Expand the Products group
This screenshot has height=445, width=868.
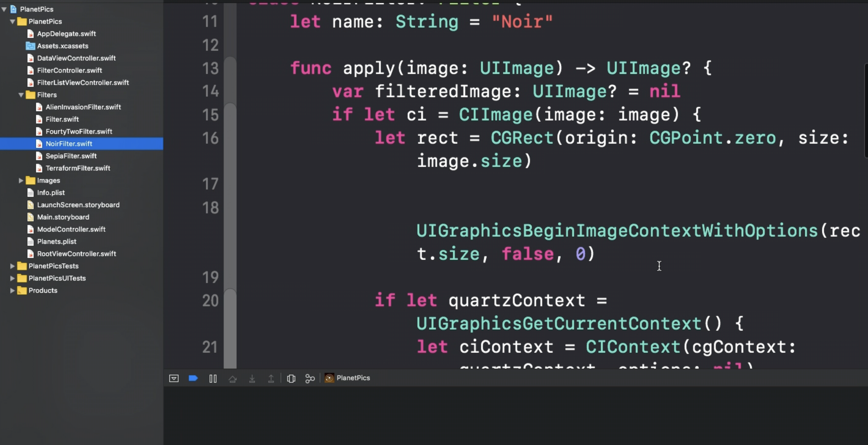12,290
